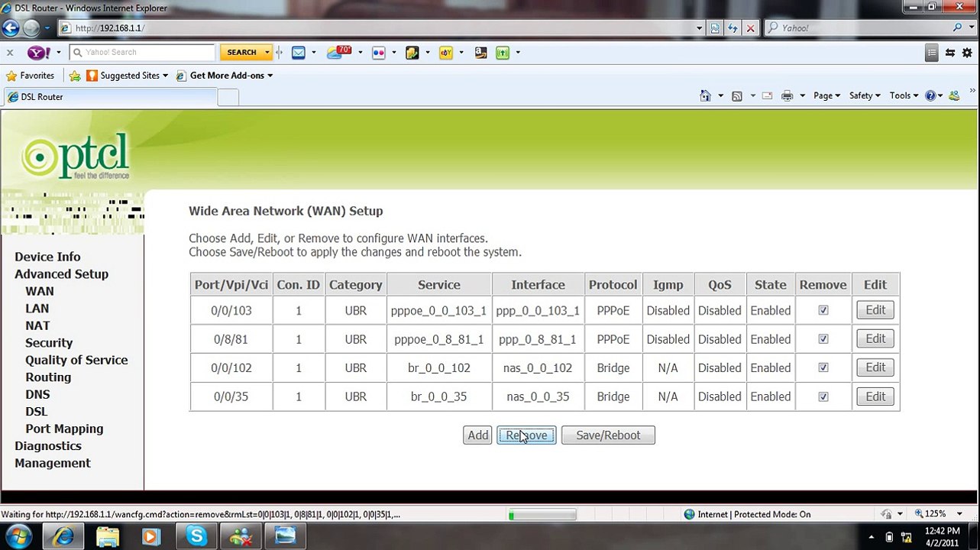
Task: Click the Messenger people icon in command bar
Action: click(x=954, y=96)
